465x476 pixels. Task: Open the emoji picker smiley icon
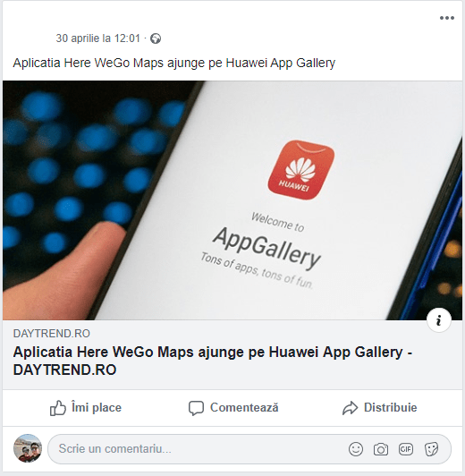point(356,449)
